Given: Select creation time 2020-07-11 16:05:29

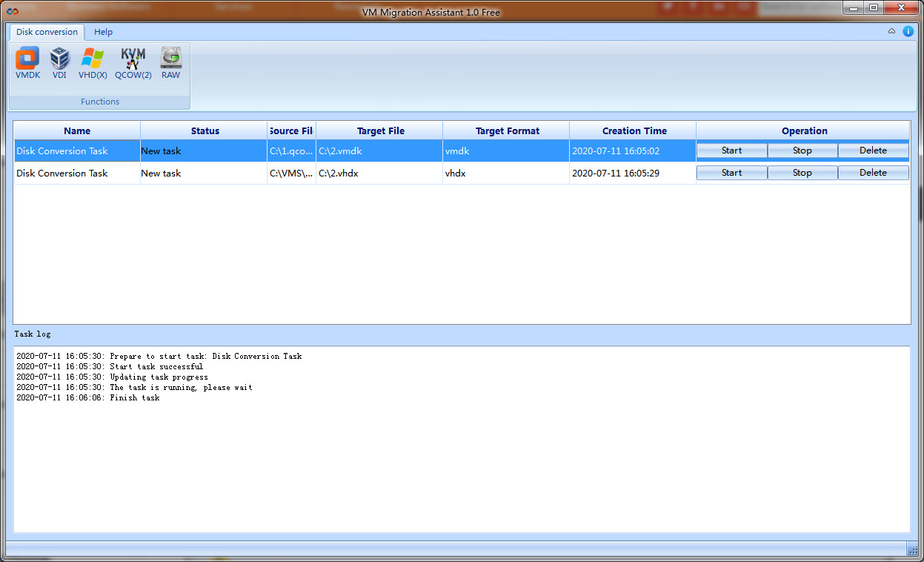Looking at the screenshot, I should 633,173.
